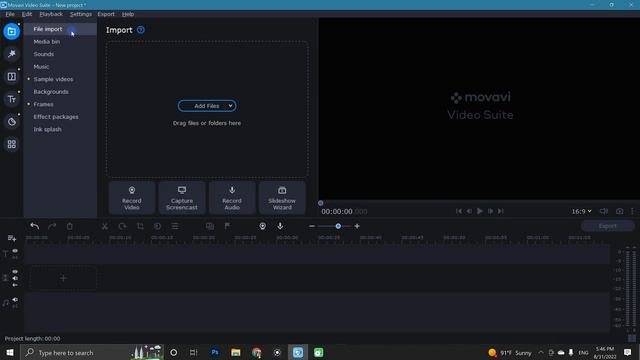This screenshot has height=360, width=640.
Task: Toggle title track visibility eye
Action: pyautogui.click(x=15, y=251)
